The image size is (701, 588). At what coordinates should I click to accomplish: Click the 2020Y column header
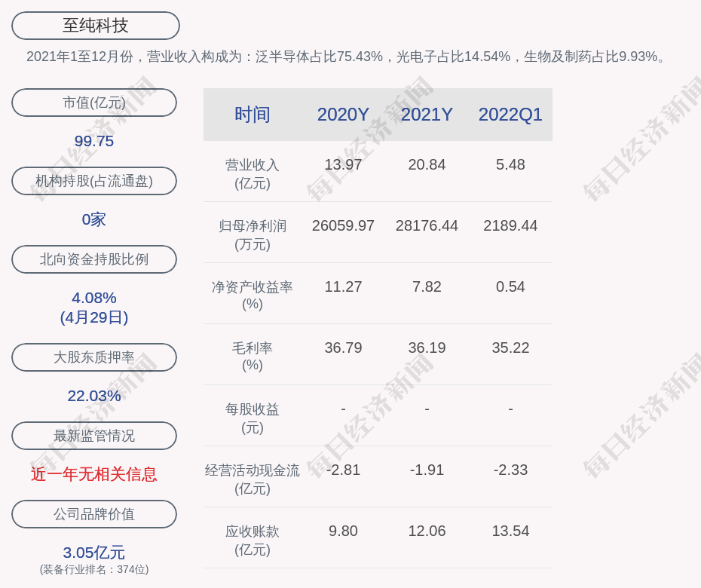click(343, 115)
